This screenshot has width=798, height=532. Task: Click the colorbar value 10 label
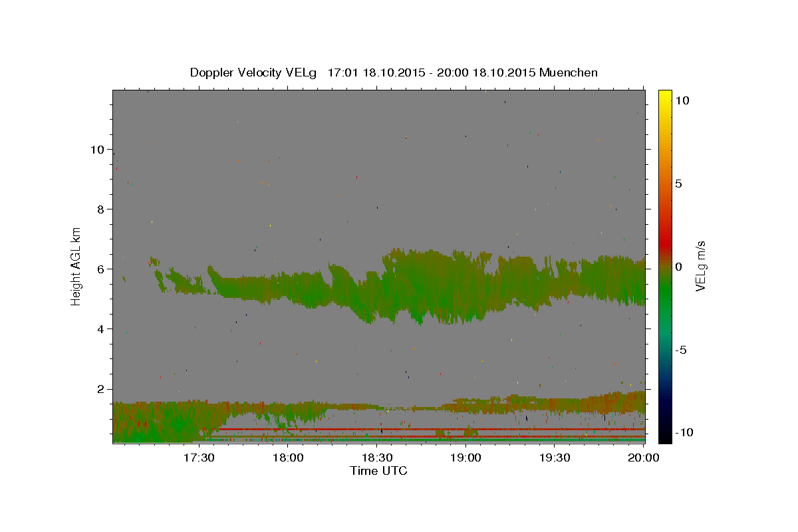click(682, 100)
